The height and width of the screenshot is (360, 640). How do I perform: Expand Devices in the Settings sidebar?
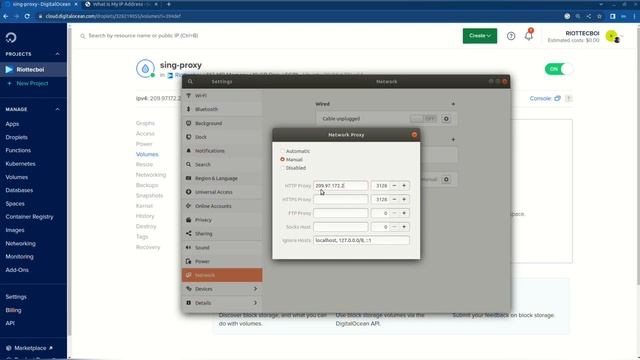222,289
